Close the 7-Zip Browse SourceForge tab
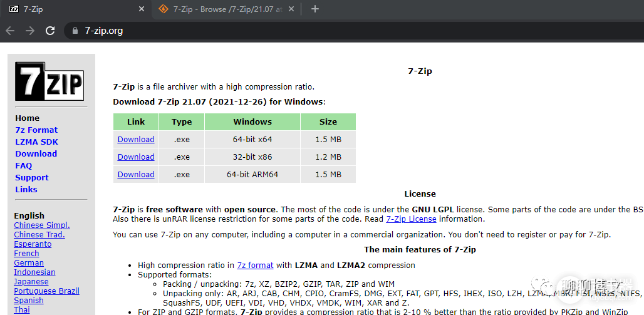Screen dimensions: 644x315 click(291, 9)
